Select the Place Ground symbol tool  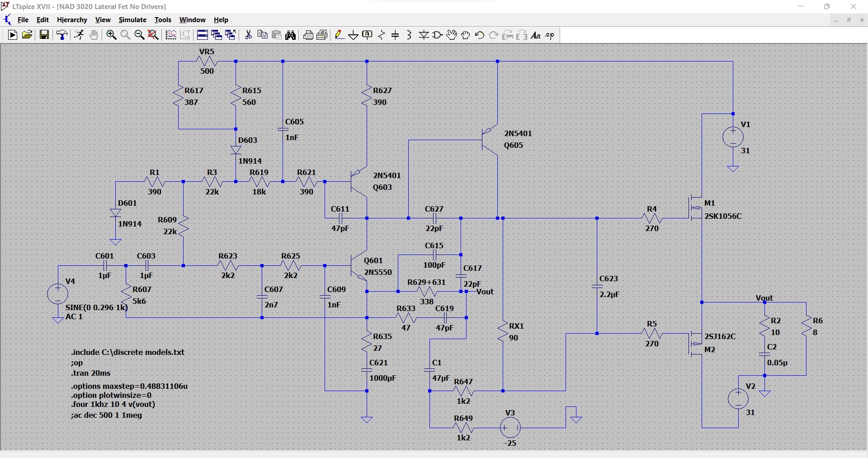pos(354,35)
